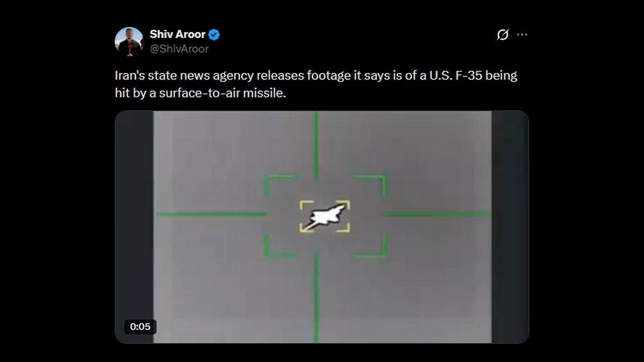
Task: Click the green vertical crosshair line below the target
Action: coord(316,298)
